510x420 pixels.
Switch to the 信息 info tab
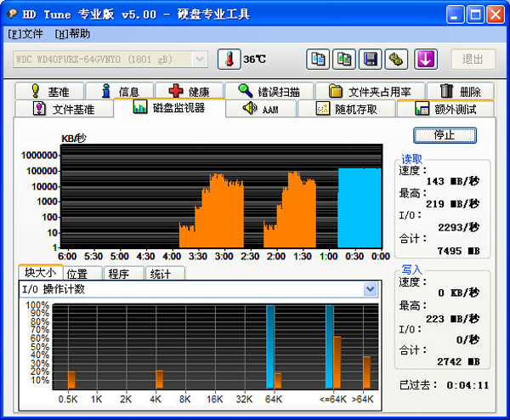point(120,92)
